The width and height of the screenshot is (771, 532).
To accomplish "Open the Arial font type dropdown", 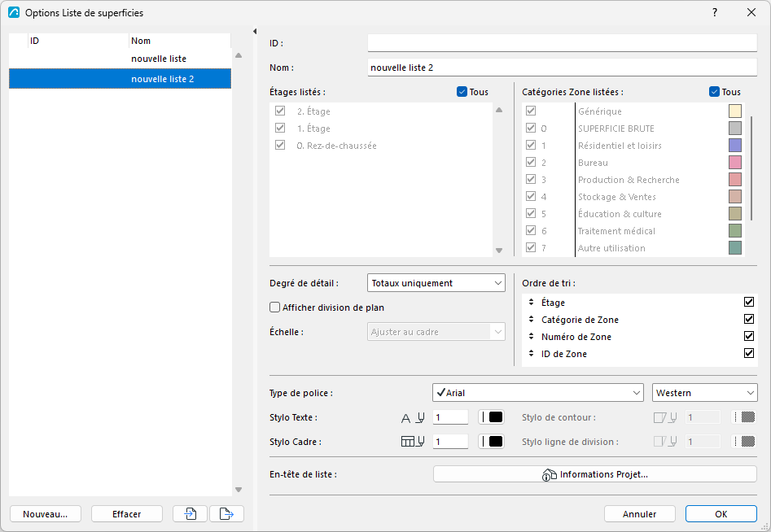I will point(538,393).
